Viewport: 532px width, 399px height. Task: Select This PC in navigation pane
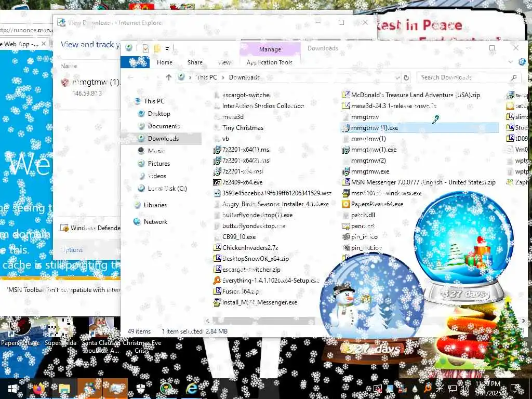[x=154, y=101]
